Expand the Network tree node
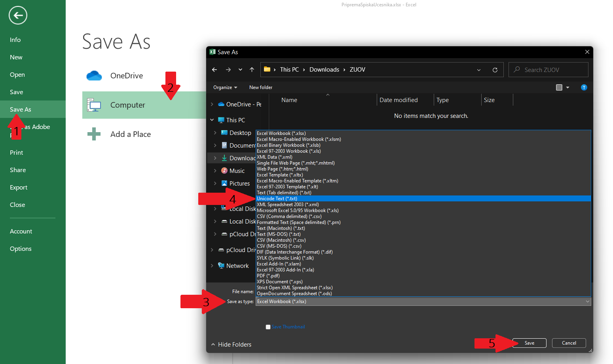613x364 pixels. pyautogui.click(x=212, y=265)
